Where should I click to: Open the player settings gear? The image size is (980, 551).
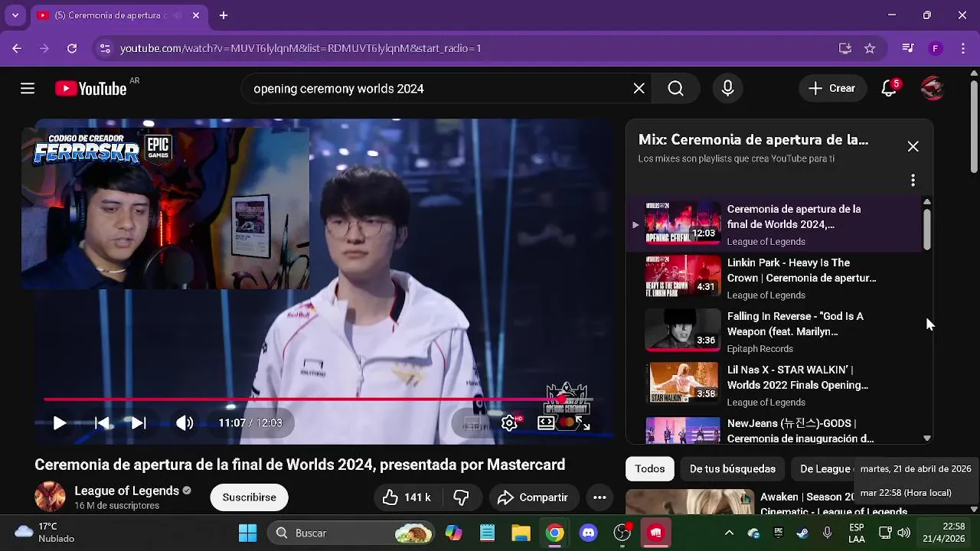(x=509, y=423)
